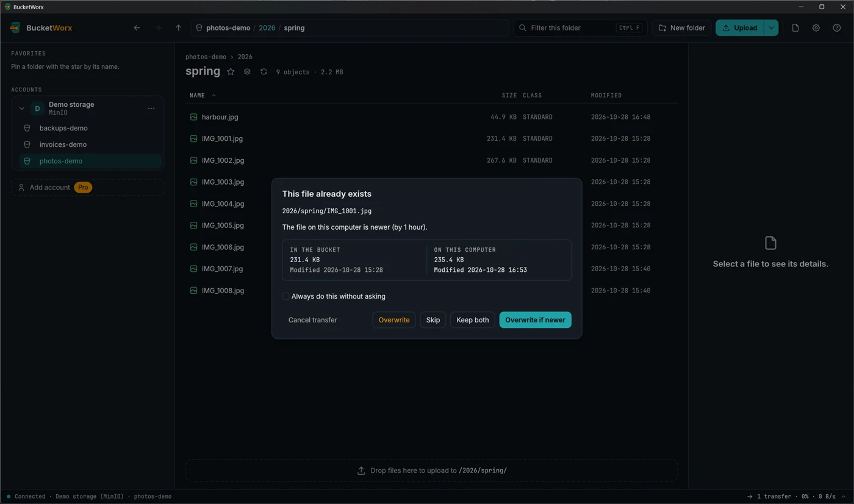This screenshot has width=854, height=504.
Task: Open the Demo storage more options menu
Action: [x=151, y=108]
